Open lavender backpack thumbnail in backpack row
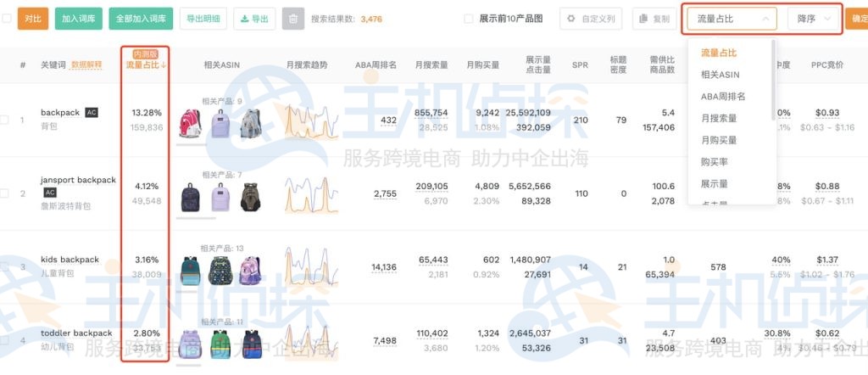The width and height of the screenshot is (868, 375). [x=220, y=123]
